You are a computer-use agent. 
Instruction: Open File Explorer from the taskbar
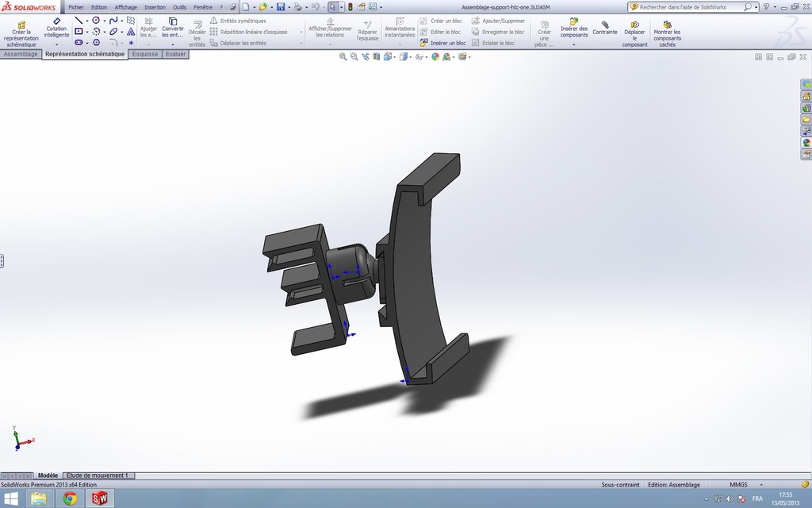(39, 498)
